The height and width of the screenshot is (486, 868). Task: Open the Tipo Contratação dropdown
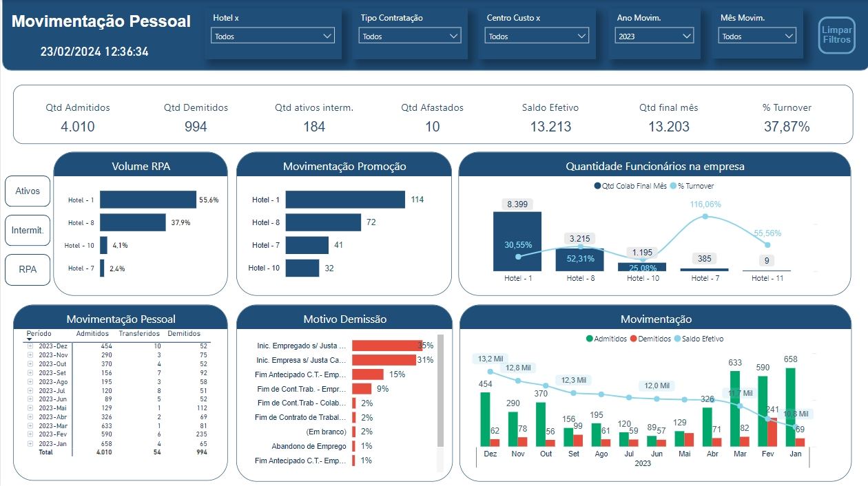point(410,36)
